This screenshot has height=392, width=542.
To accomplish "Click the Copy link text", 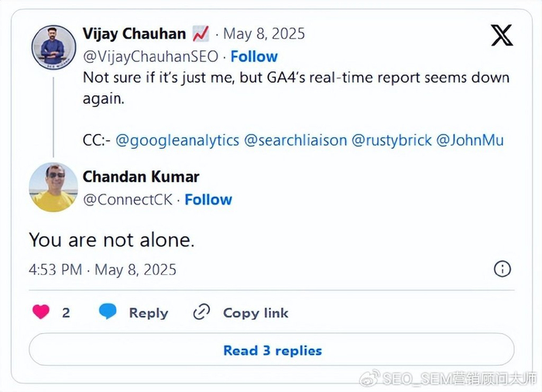I will click(x=256, y=313).
